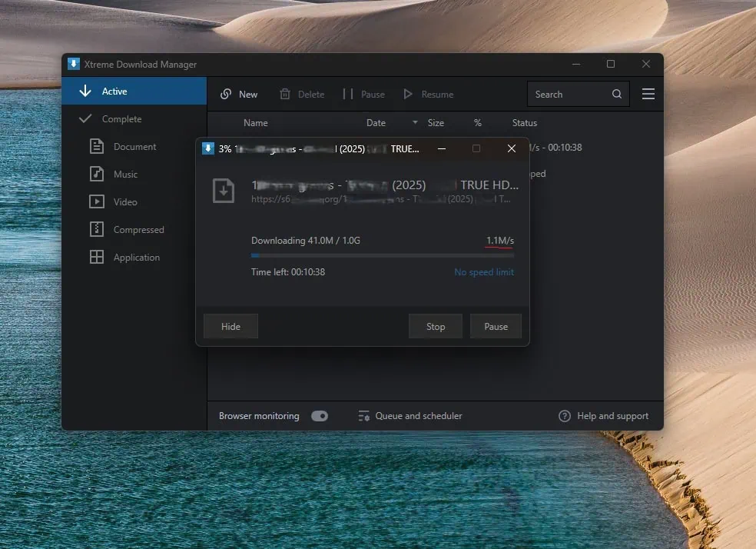
Task: Click the Document file icon in sidebar
Action: pos(97,146)
